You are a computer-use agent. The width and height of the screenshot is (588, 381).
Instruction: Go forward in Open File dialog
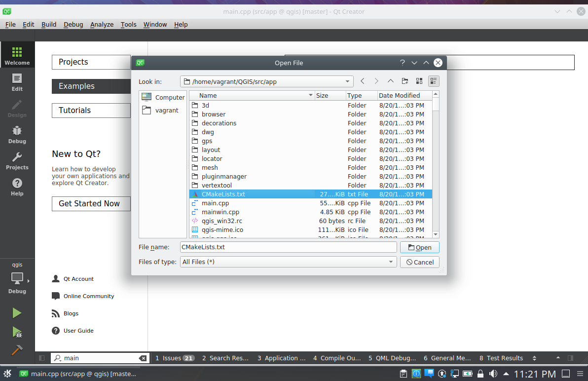[376, 81]
